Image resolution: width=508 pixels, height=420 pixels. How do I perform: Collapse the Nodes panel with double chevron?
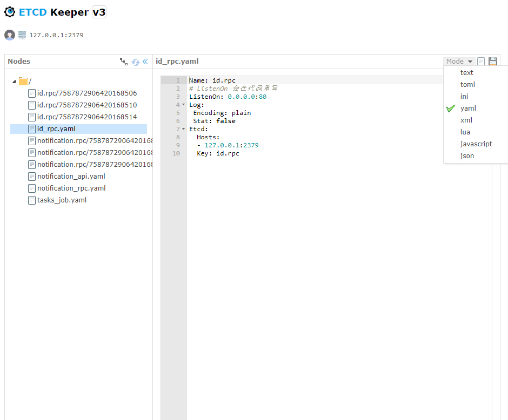pos(145,62)
